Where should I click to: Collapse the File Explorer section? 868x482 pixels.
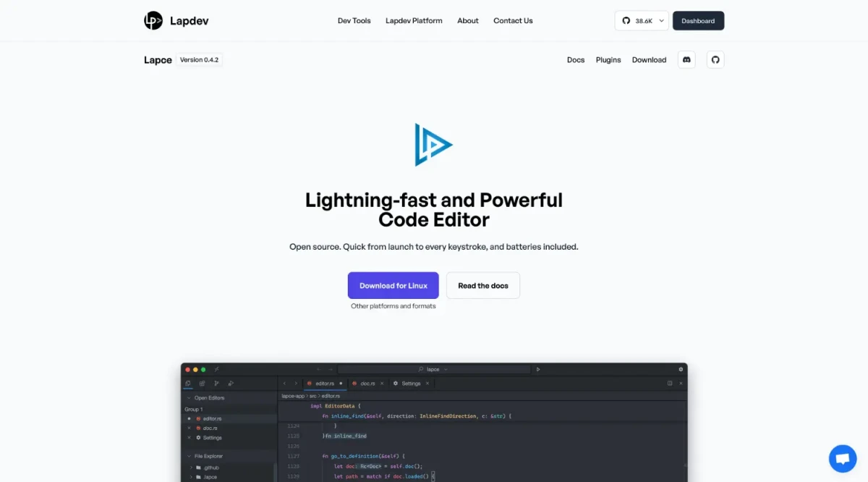190,456
